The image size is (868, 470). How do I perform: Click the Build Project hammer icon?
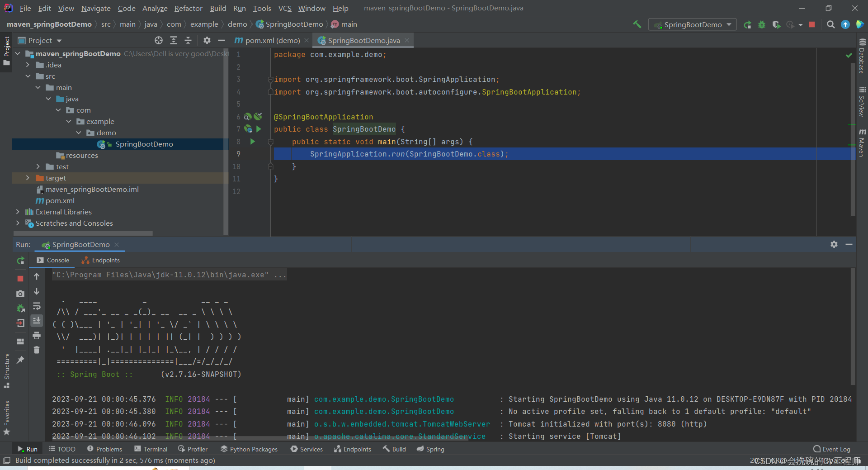(637, 24)
